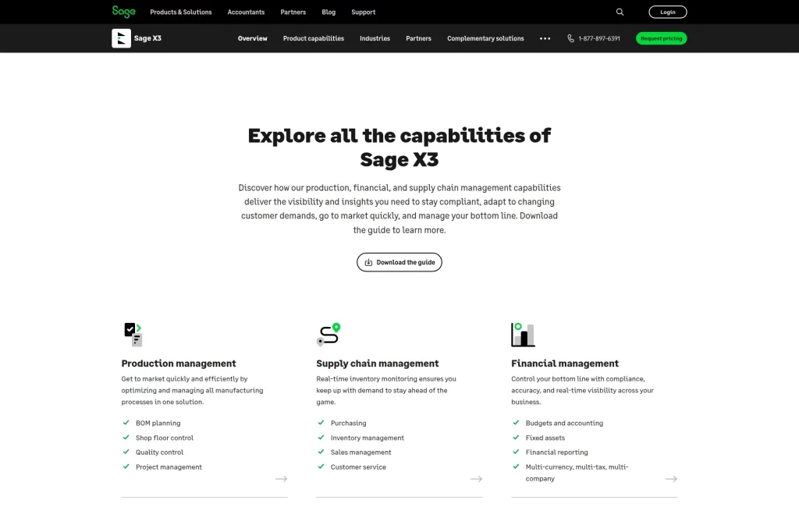The height and width of the screenshot is (532, 799).
Task: Click the Supply chain management route icon
Action: [x=328, y=333]
